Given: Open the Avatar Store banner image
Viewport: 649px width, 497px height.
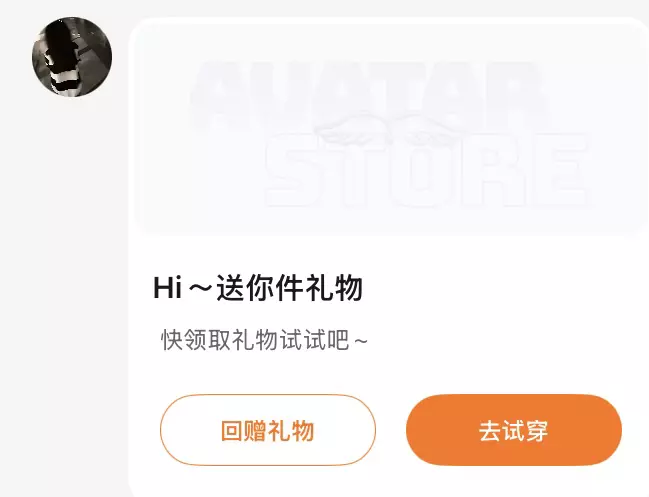Looking at the screenshot, I should (389, 128).
